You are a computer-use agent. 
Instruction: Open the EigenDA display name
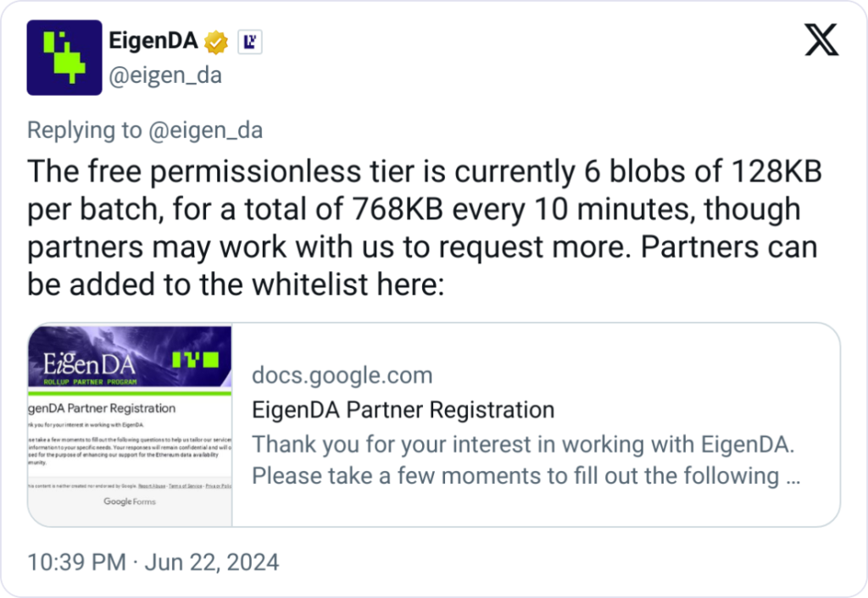coord(153,41)
